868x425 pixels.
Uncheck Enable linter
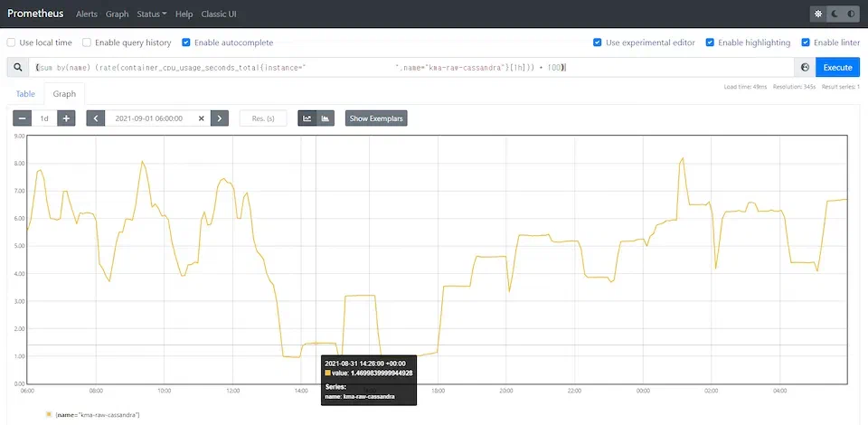click(806, 42)
